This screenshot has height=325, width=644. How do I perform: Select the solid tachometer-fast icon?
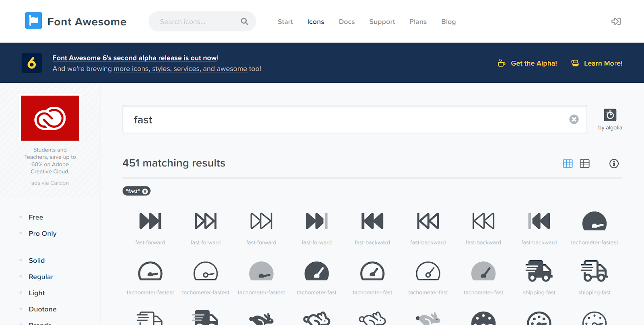(x=317, y=271)
